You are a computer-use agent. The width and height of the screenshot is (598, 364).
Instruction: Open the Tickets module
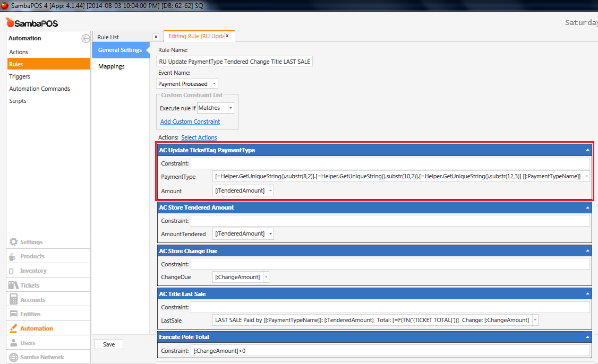(48, 285)
